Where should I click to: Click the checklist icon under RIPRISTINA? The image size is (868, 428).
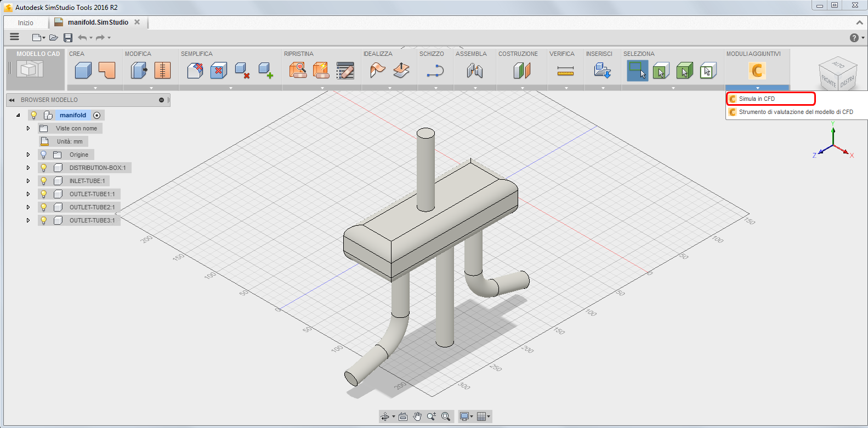tap(345, 71)
